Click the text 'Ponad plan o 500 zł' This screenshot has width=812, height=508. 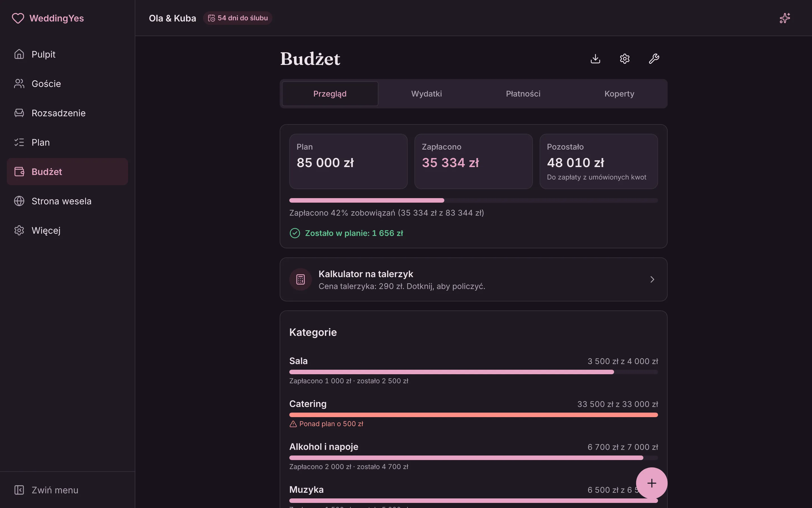331,424
